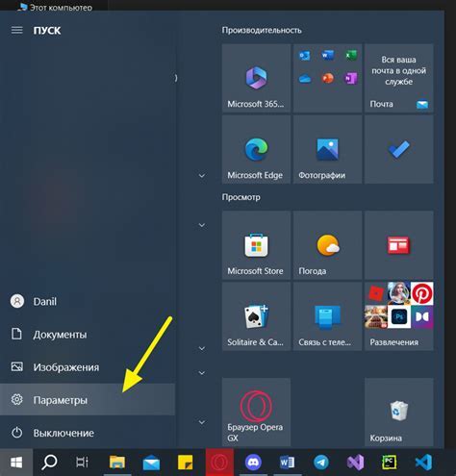This screenshot has width=456, height=476.
Task: Open Excel in the Office folder tile
Action: (350, 56)
